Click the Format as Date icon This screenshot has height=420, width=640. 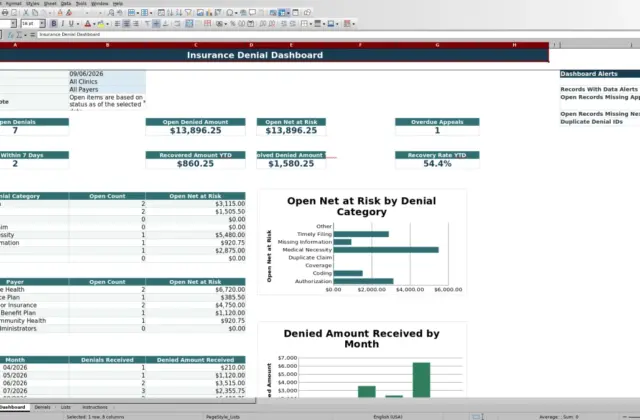(x=251, y=24)
